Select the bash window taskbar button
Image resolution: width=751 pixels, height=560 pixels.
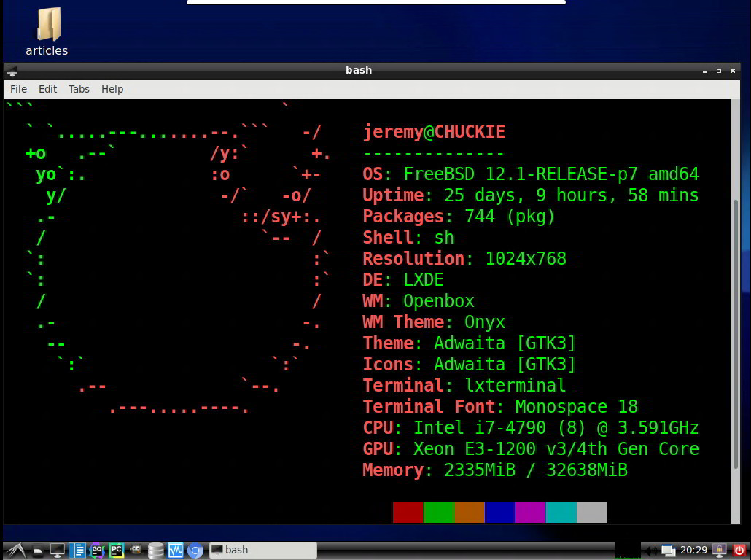[263, 551]
